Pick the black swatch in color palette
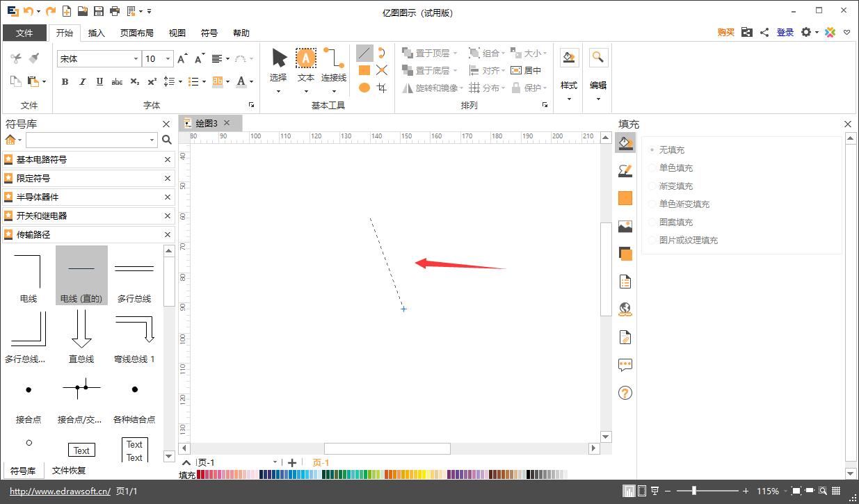 529,474
